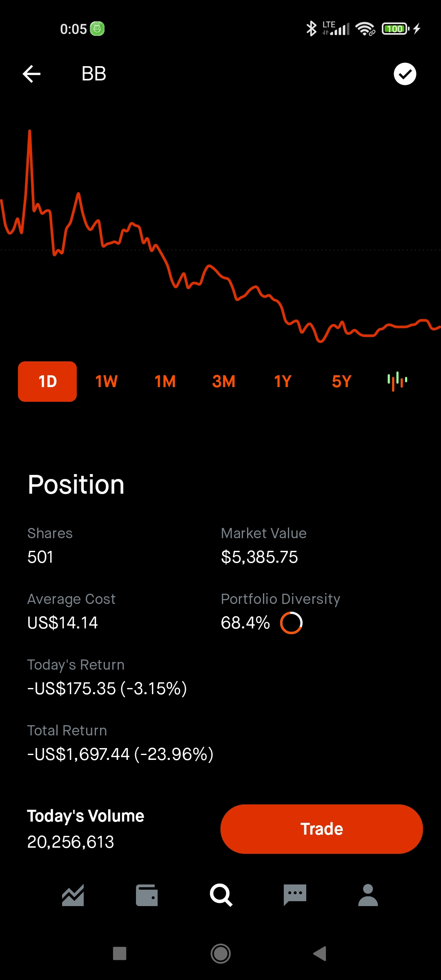441x980 pixels.
Task: Switch chart to 5Y range
Action: point(341,381)
